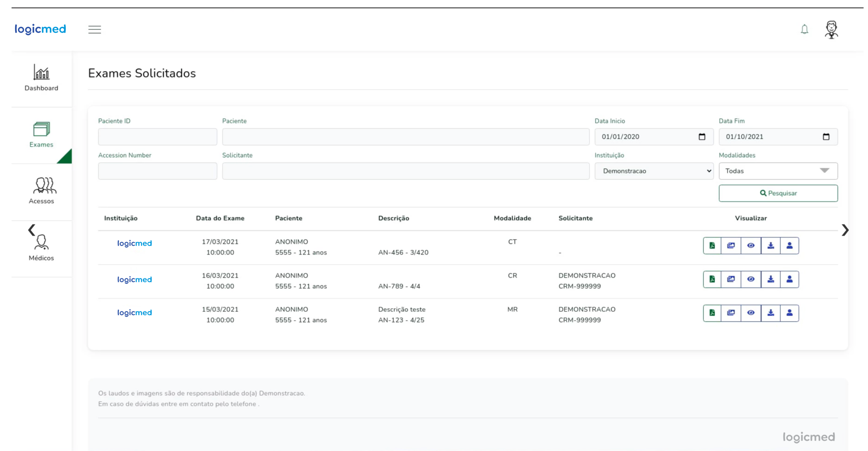Screen dimensions: 868x451
Task: Click the Pesquisar search button
Action: click(778, 193)
